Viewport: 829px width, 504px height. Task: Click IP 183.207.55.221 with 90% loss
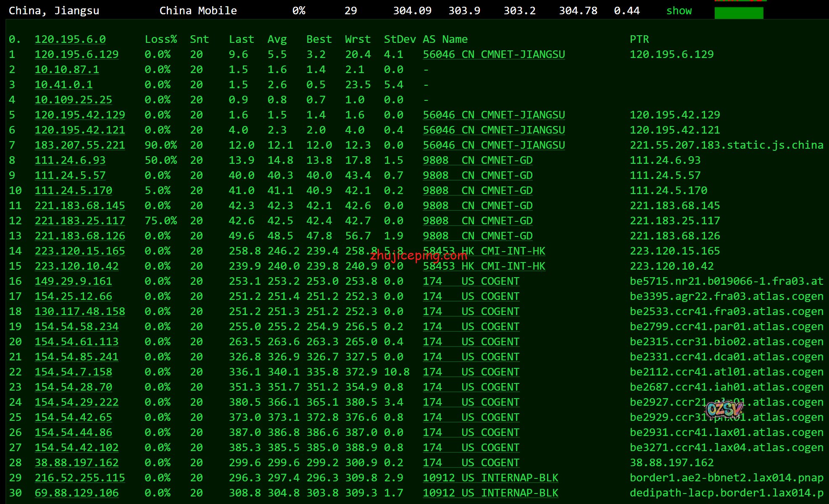[x=80, y=145]
